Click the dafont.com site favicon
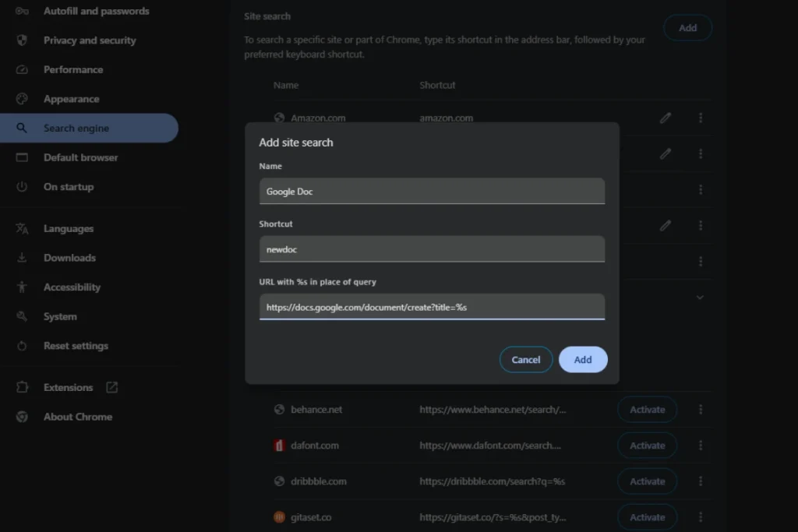Viewport: 798px width, 532px height. click(279, 445)
